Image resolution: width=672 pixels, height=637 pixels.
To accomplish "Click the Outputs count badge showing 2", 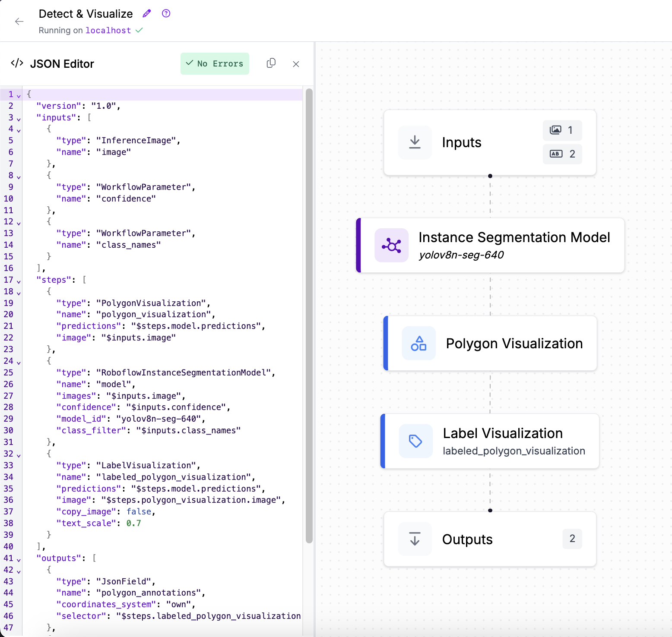I will click(572, 539).
